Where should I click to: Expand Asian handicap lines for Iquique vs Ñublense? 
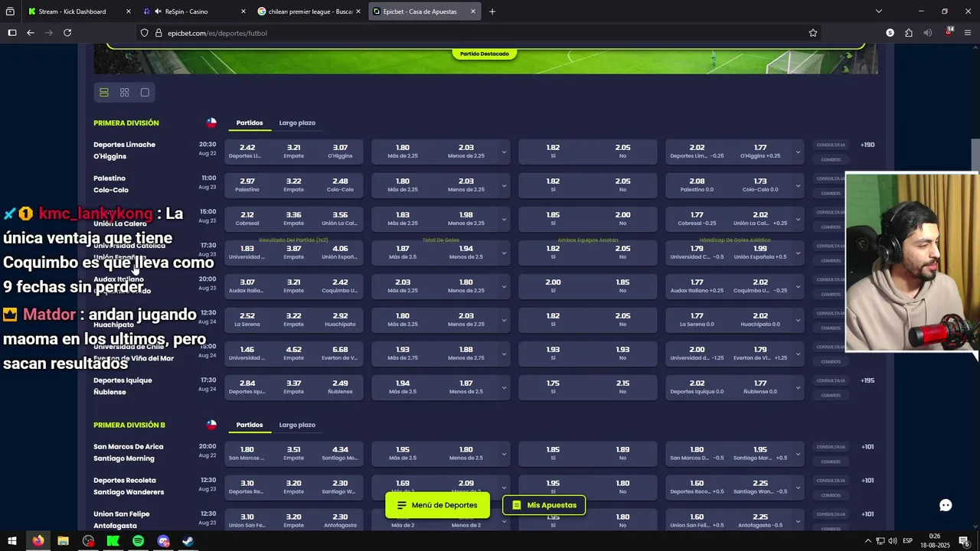tap(798, 387)
